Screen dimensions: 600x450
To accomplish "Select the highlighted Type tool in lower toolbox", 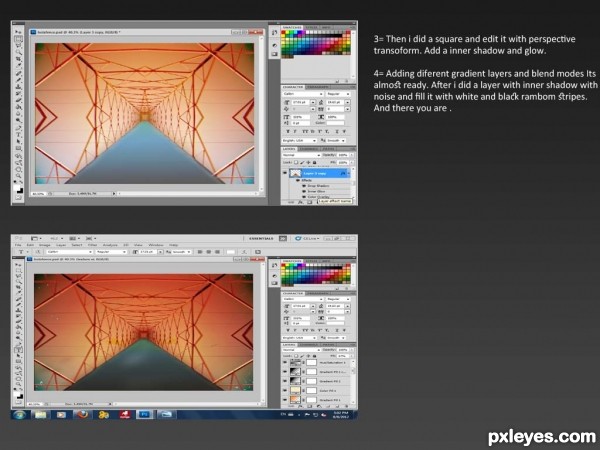I will tap(18, 349).
